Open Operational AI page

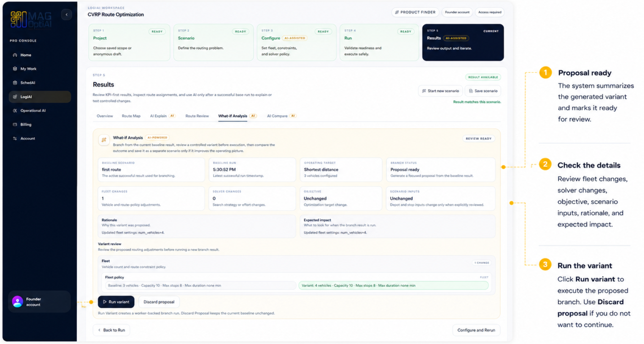point(40,110)
